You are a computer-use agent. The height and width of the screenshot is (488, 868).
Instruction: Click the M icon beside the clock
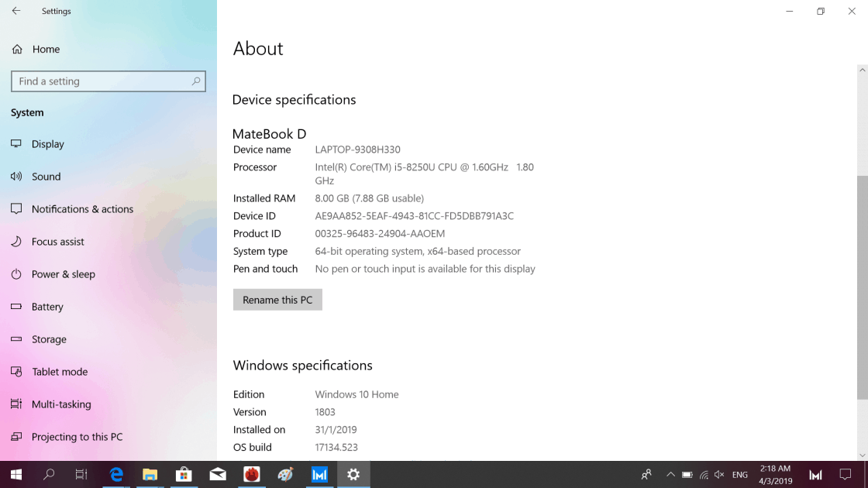[815, 475]
